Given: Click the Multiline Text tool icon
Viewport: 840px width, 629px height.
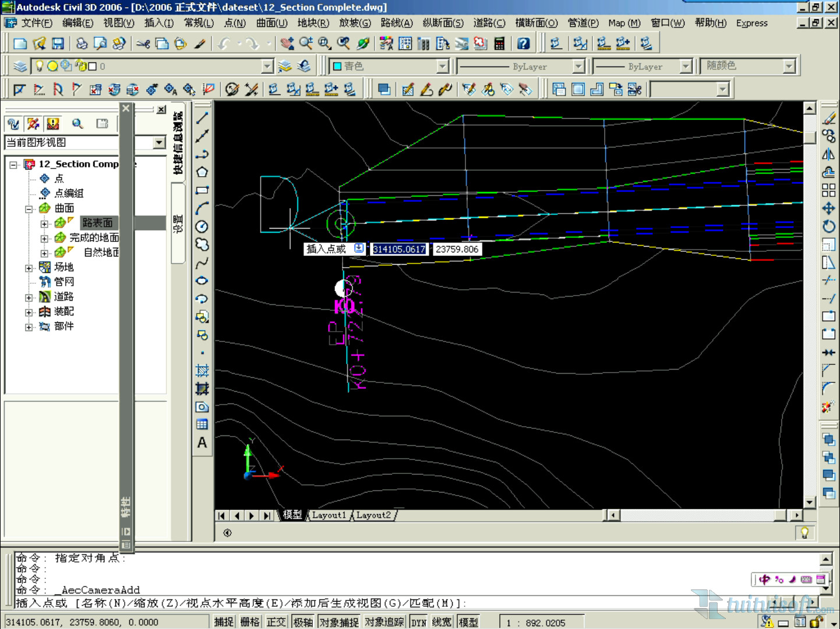Looking at the screenshot, I should coord(202,442).
